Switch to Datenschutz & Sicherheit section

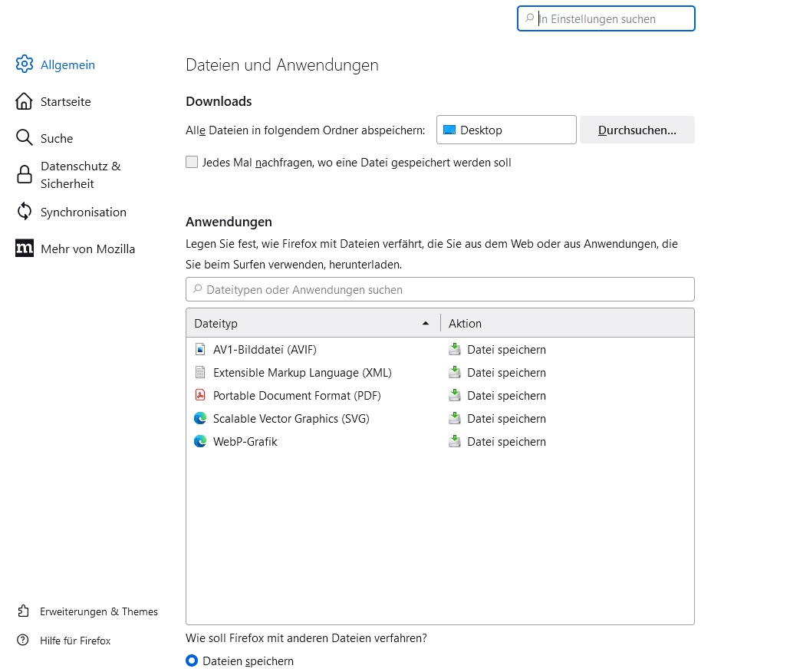tap(81, 175)
